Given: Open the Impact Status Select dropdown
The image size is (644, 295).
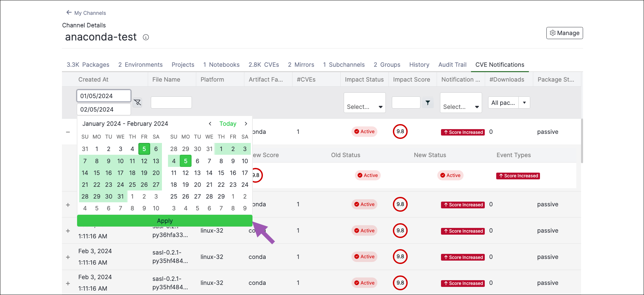Looking at the screenshot, I should pos(365,102).
